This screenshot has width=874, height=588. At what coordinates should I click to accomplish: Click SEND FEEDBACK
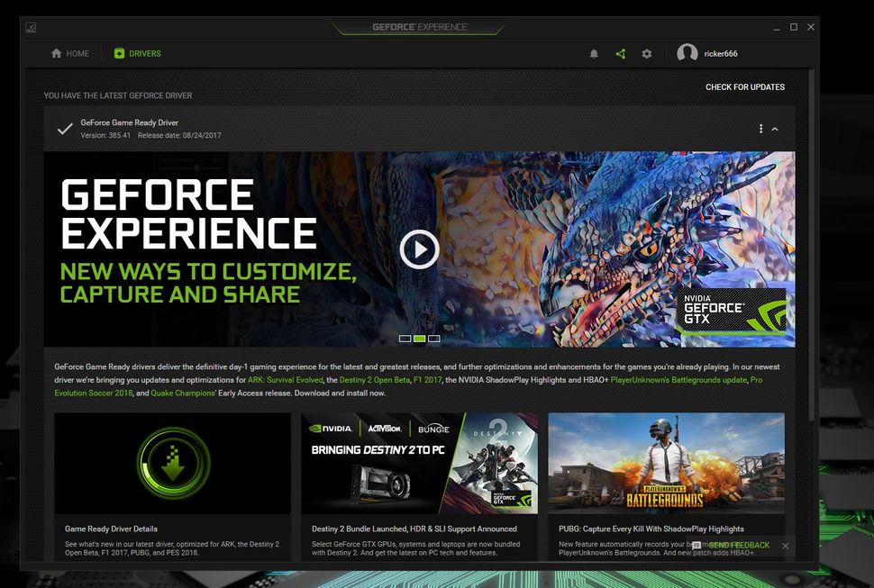coord(741,545)
